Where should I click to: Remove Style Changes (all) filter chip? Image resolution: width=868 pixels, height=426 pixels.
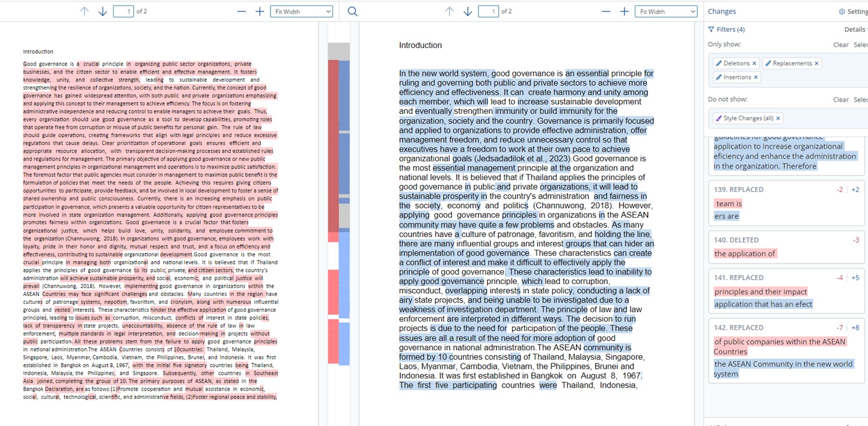coord(778,119)
